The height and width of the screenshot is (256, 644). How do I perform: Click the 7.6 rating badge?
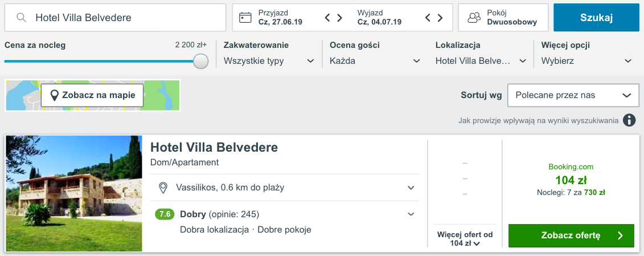click(165, 214)
